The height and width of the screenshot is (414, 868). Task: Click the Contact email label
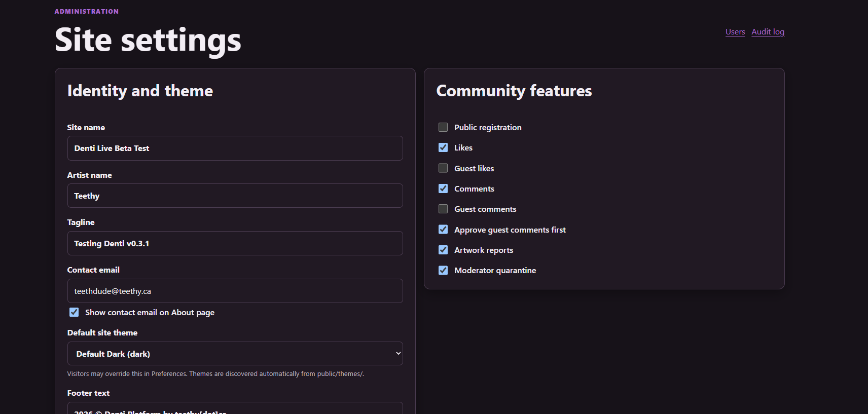(x=93, y=270)
